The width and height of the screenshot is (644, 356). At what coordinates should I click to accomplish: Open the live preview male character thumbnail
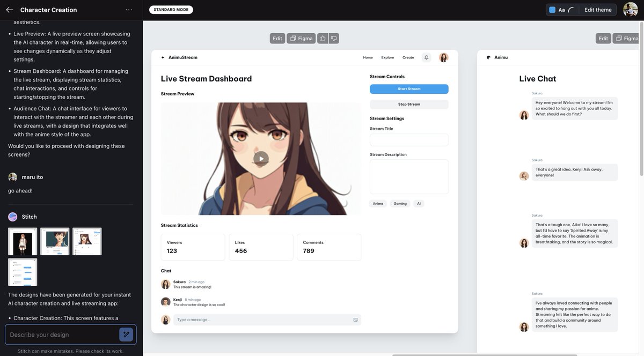(55, 241)
